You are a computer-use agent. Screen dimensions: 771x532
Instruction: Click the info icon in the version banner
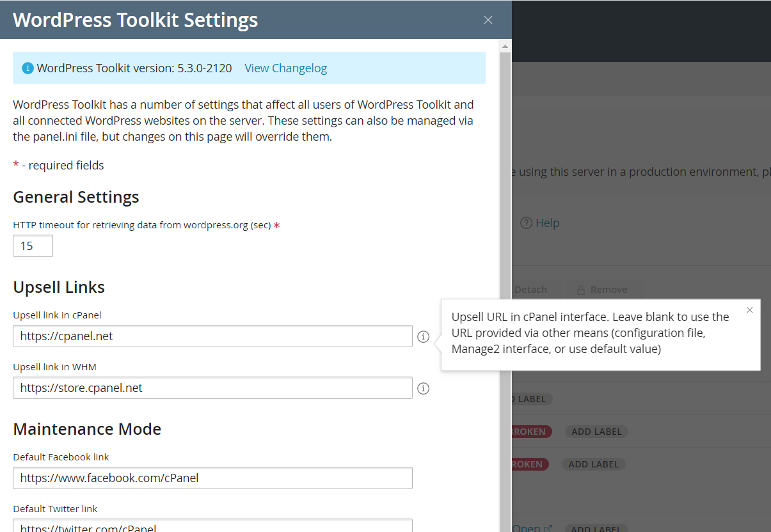pyautogui.click(x=27, y=68)
